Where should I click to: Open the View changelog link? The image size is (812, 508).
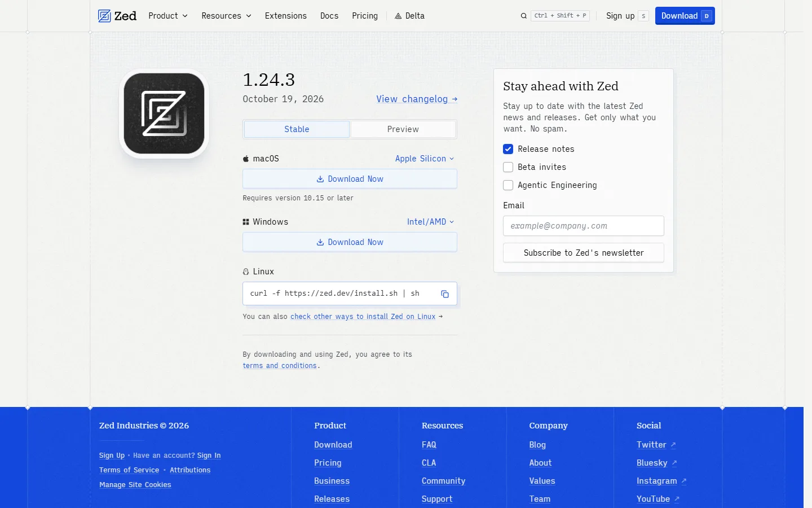point(417,99)
